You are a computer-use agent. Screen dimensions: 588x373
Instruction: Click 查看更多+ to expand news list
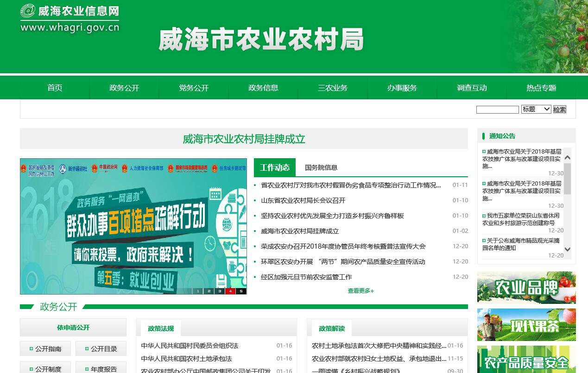(360, 291)
